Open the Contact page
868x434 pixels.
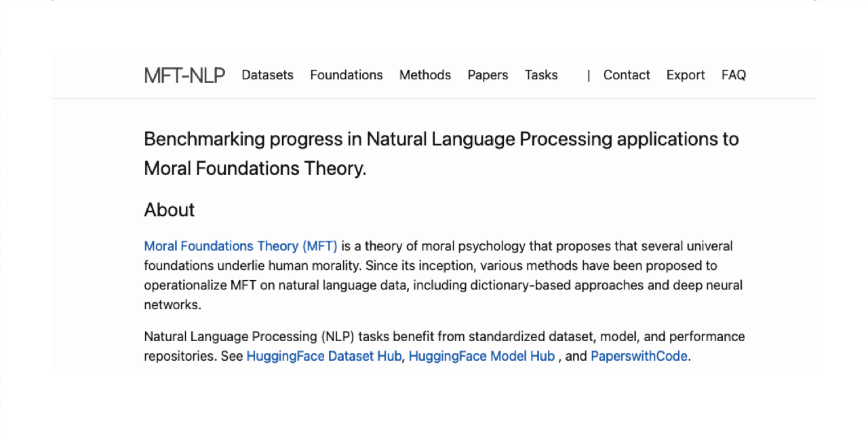(626, 75)
